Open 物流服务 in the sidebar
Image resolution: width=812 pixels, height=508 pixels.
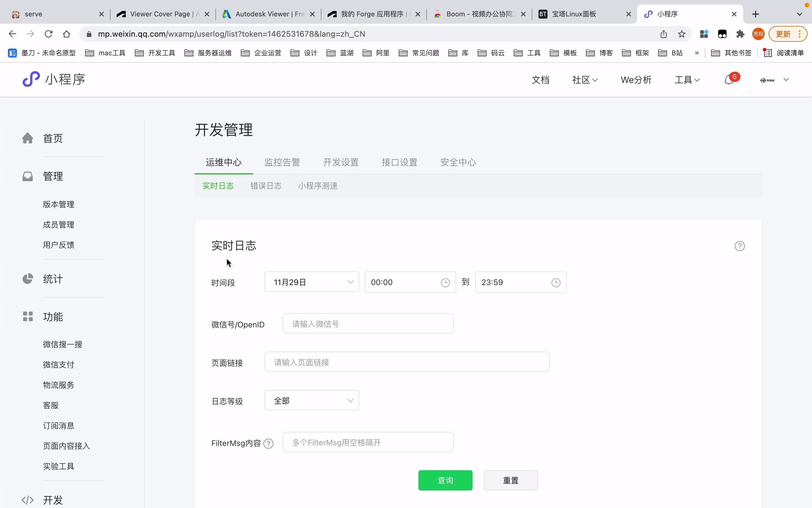59,385
